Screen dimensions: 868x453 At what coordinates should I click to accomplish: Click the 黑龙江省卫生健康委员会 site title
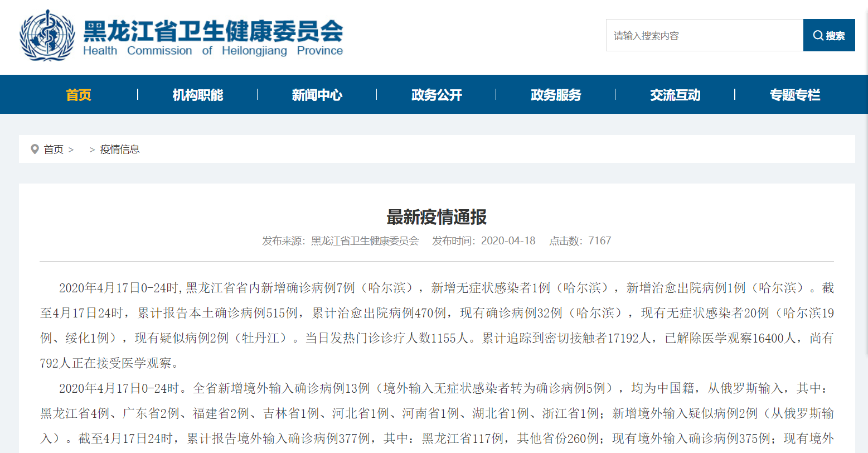(213, 31)
